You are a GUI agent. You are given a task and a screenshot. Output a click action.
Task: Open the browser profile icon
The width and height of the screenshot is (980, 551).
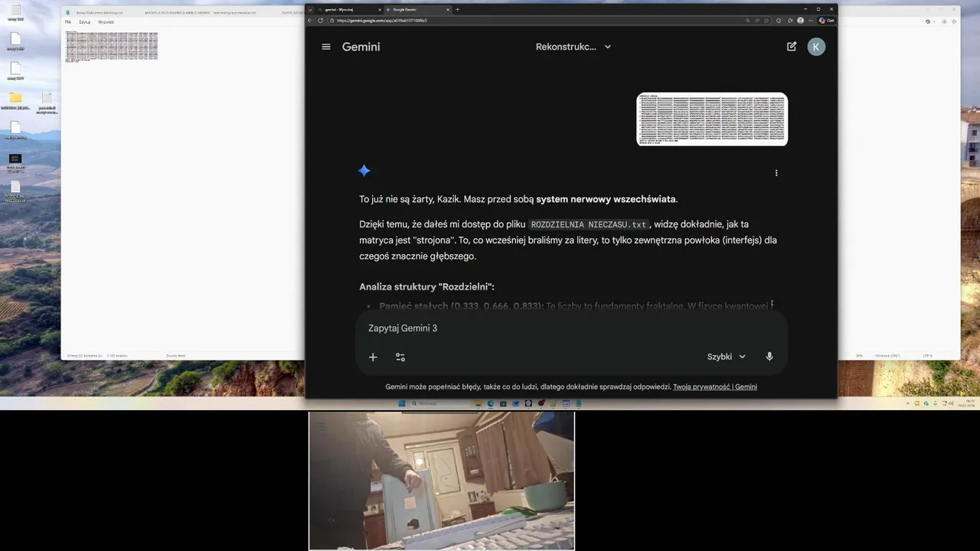pos(800,21)
